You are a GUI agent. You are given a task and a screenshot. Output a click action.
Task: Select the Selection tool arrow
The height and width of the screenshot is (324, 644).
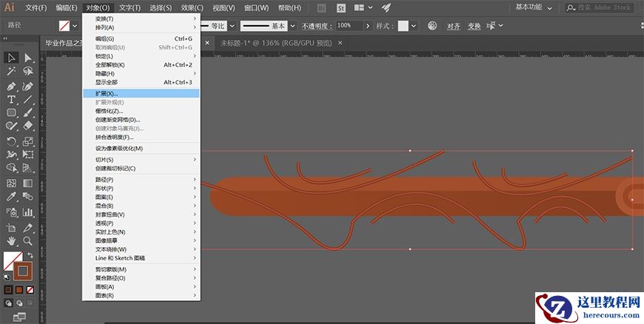click(x=11, y=58)
